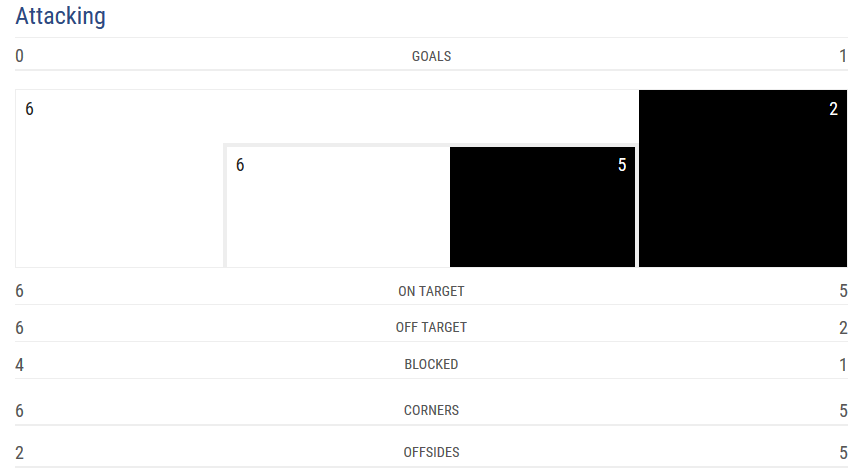This screenshot has width=862, height=476.
Task: Click the away on target value 5
Action: coord(843,291)
